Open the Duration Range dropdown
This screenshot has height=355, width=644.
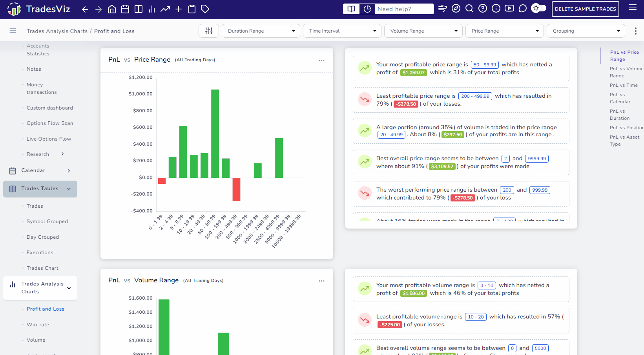pyautogui.click(x=261, y=31)
